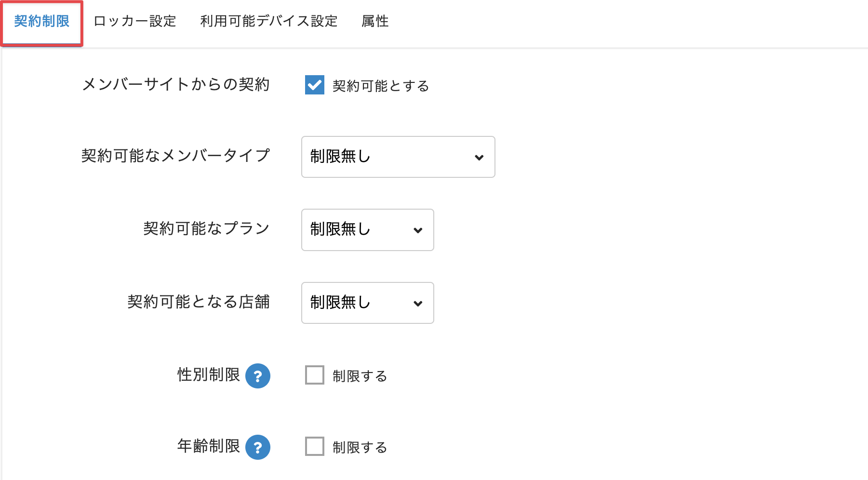
Task: Click the chevron arrow in 契約可能なメンバータイプ dropdown
Action: [x=479, y=158]
